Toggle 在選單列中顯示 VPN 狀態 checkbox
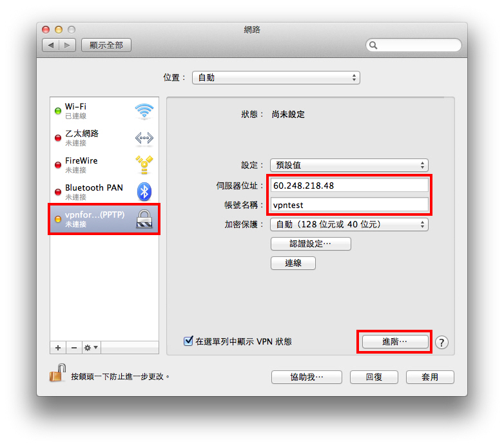504x447 pixels. 188,341
